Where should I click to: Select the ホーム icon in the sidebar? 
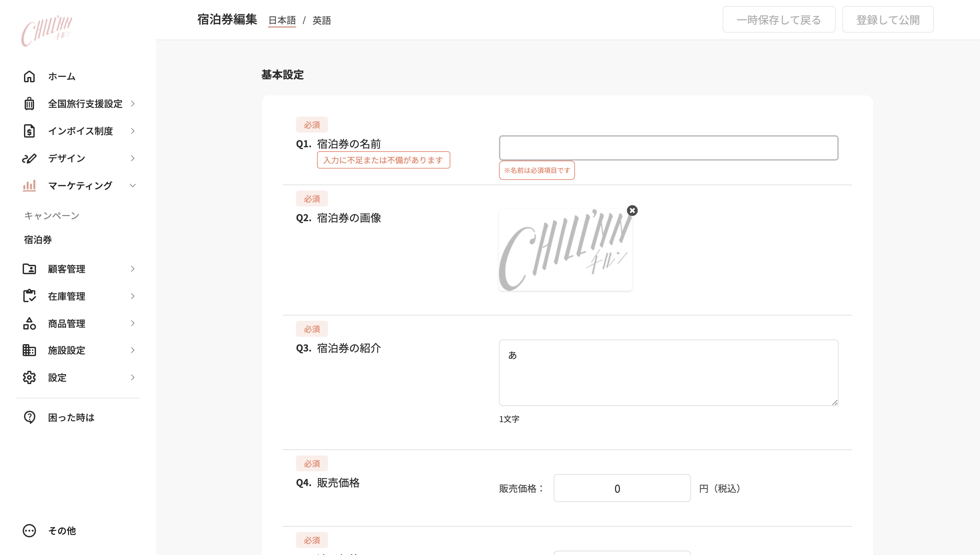tap(29, 76)
